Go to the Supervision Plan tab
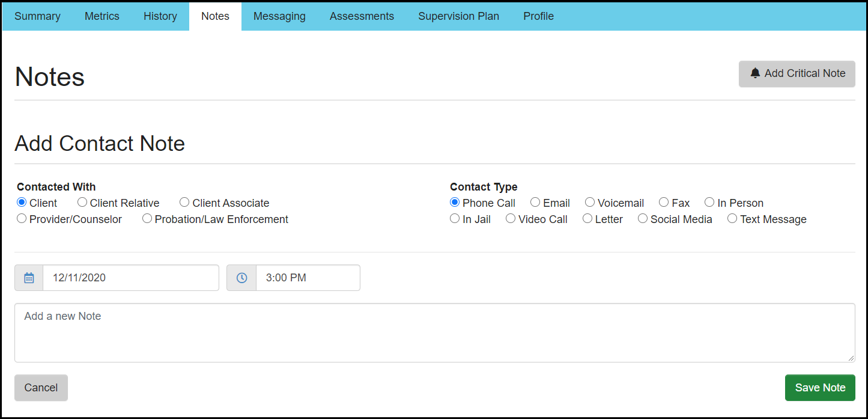868x419 pixels. 458,16
